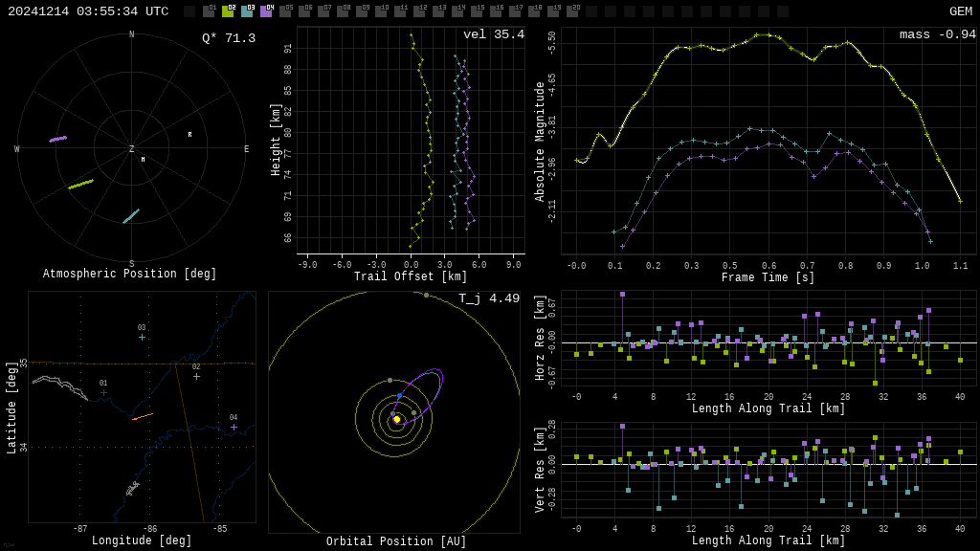Click the Q* 71.3 readout
Screen dimensions: 980x551
(228, 38)
